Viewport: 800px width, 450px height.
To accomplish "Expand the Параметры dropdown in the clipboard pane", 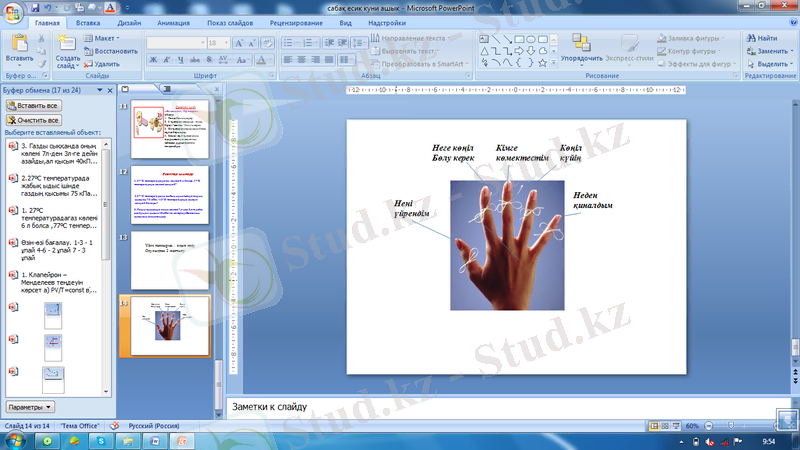I will [x=30, y=408].
